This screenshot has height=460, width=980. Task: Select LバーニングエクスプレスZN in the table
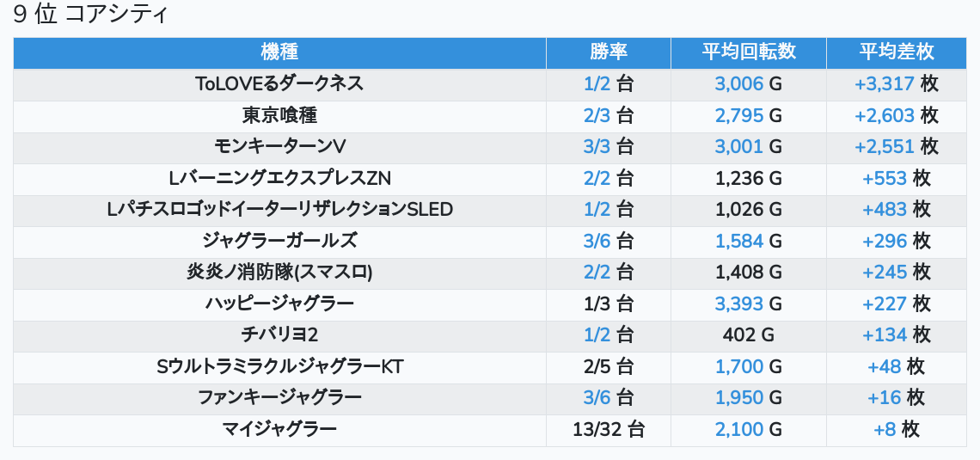point(279,179)
